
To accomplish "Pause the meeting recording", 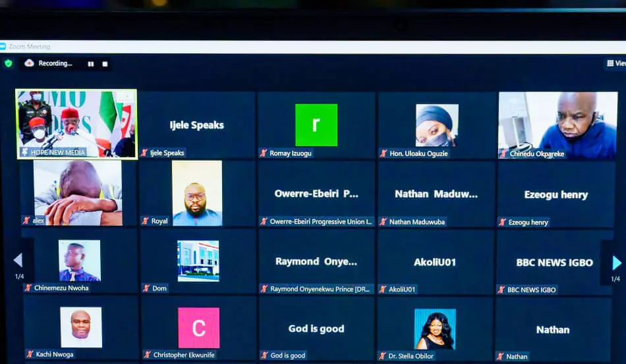I will (91, 64).
